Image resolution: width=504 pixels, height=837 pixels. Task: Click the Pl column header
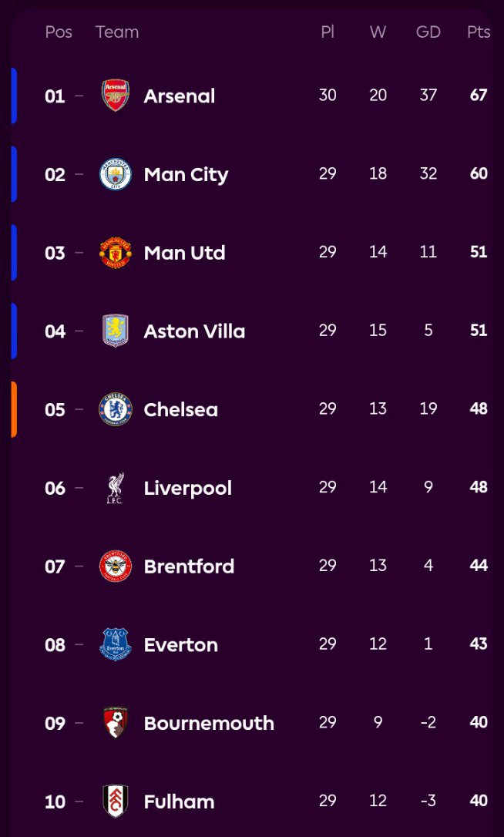tap(328, 32)
